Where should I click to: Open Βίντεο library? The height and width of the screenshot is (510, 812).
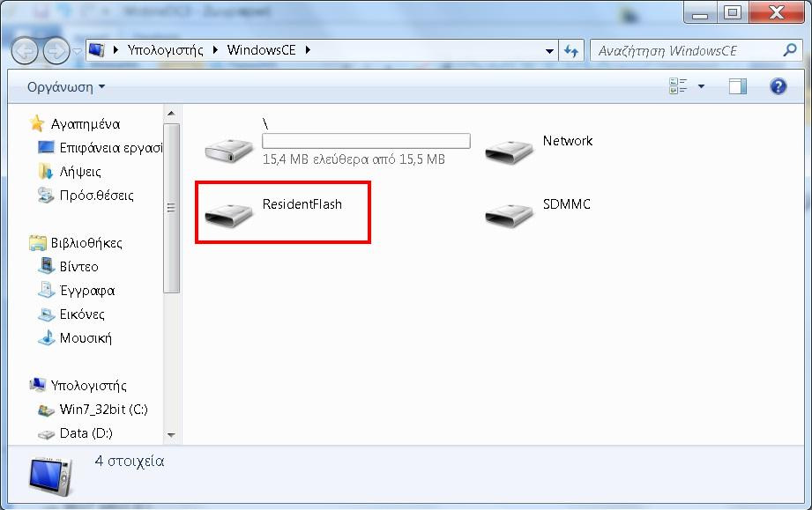point(78,267)
